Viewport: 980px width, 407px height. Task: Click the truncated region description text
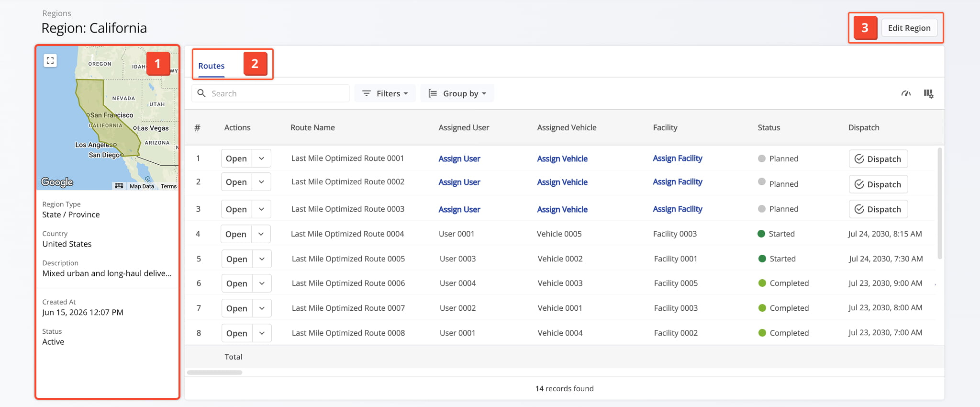[x=107, y=273]
